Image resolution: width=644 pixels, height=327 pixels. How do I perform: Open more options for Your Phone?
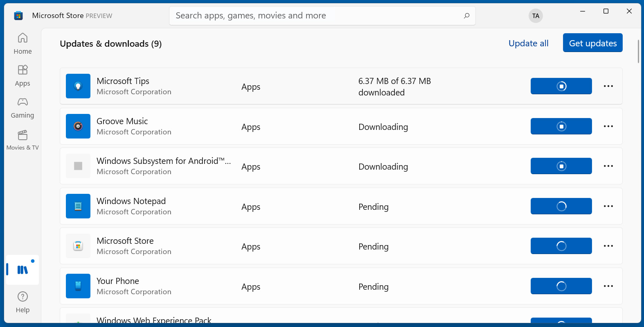(608, 286)
